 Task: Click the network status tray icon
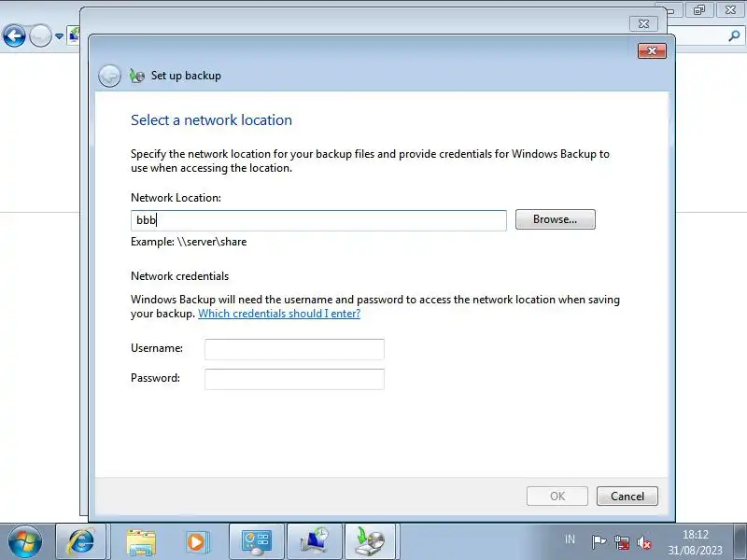click(x=622, y=542)
